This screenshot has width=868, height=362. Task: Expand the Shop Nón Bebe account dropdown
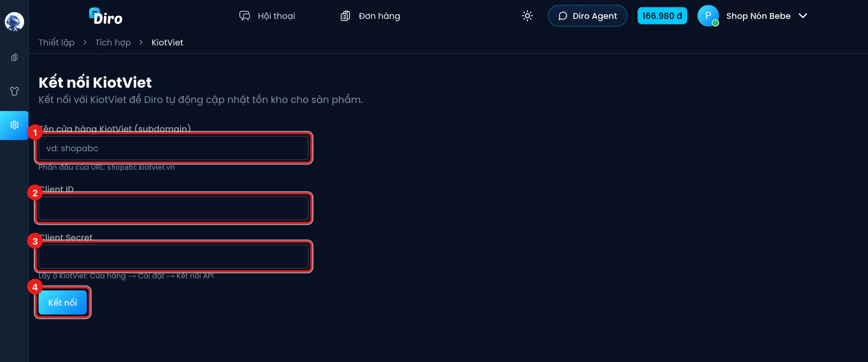click(x=766, y=16)
